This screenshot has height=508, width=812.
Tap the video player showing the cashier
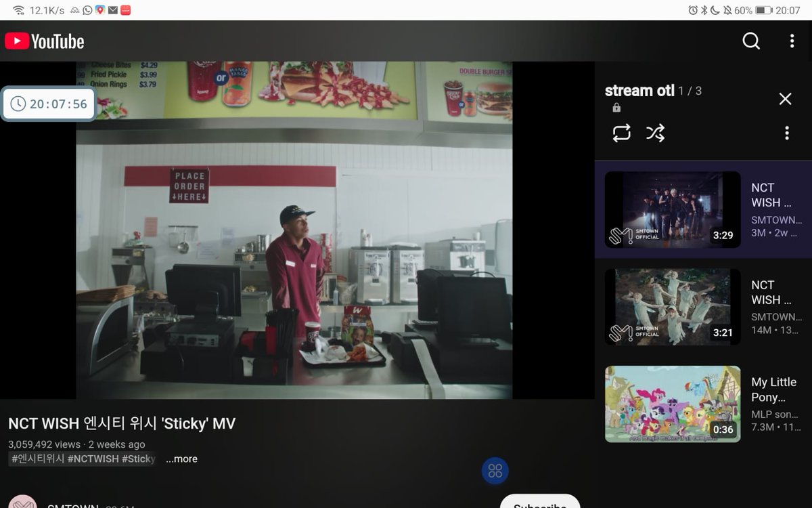pyautogui.click(x=294, y=230)
